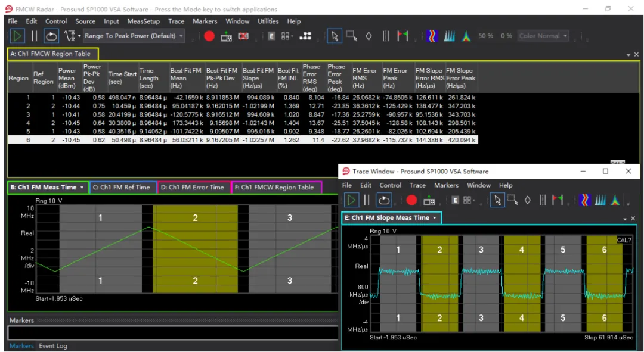Open the Color Normal dropdown
Viewport: 644px width, 352px height.
543,36
